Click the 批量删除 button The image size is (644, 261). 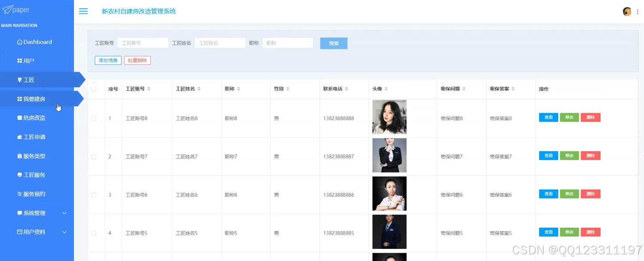pyautogui.click(x=137, y=61)
